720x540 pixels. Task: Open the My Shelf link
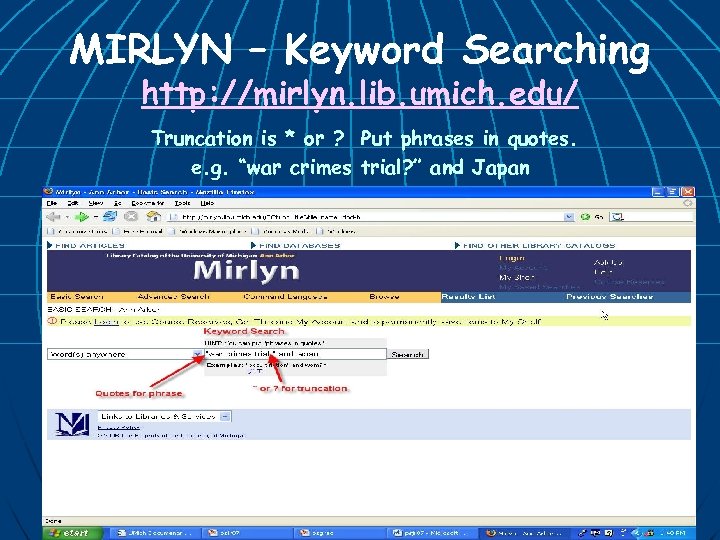[x=517, y=278]
